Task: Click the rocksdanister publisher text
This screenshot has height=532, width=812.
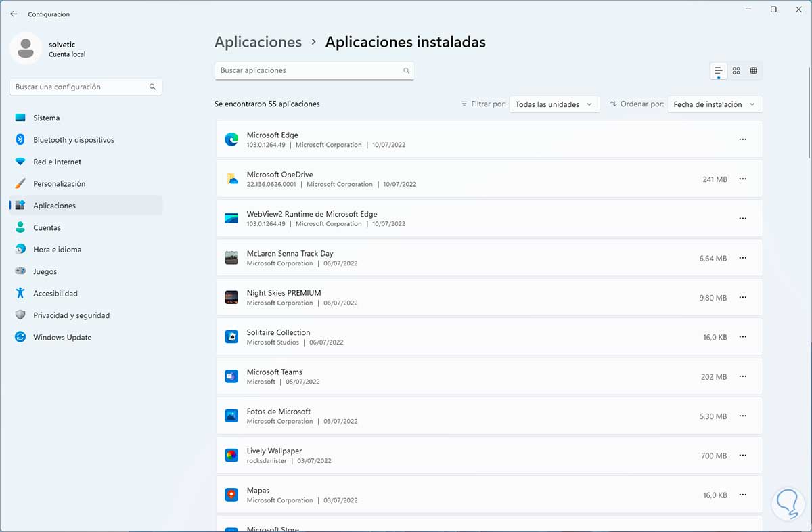Action: [267, 461]
